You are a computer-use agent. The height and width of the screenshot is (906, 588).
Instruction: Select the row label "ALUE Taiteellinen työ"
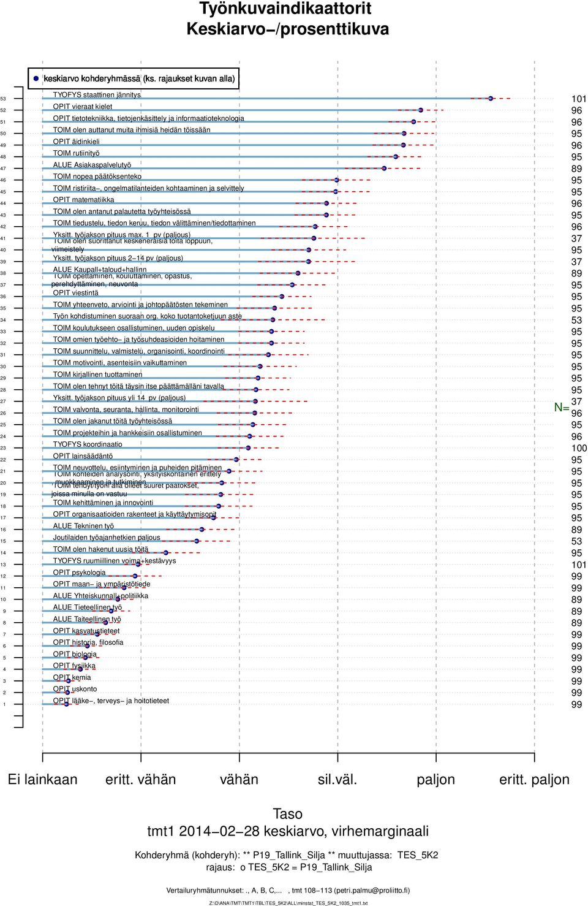pos(87,619)
